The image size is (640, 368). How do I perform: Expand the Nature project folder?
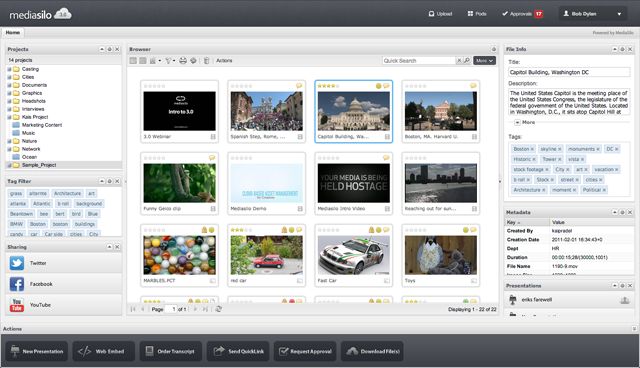point(9,141)
